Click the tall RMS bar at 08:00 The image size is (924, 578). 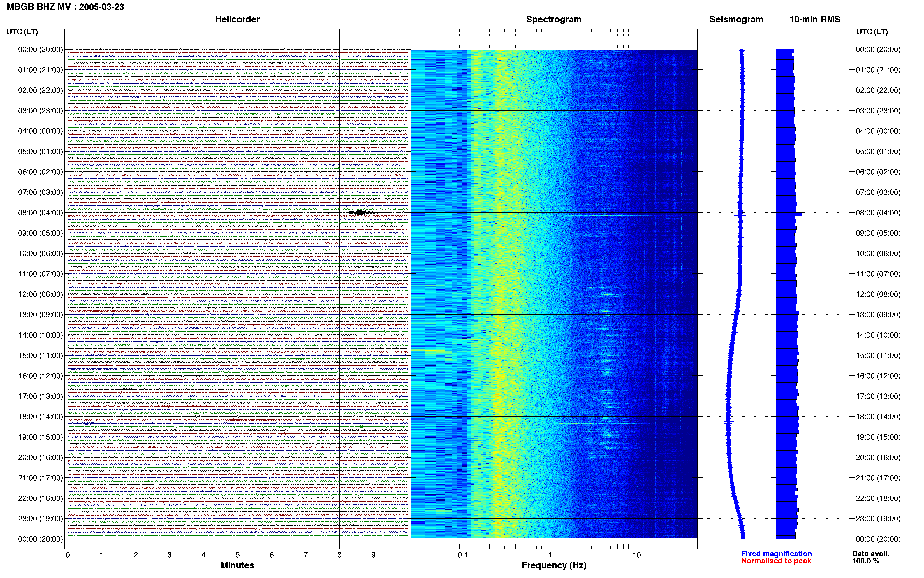tap(789, 214)
